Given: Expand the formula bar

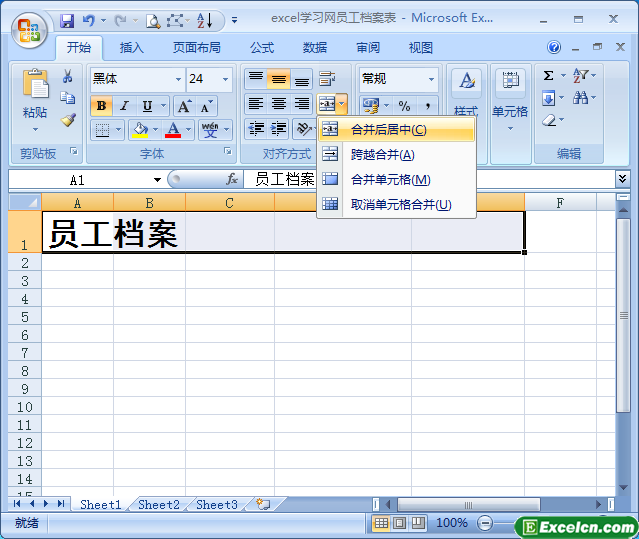Looking at the screenshot, I should pyautogui.click(x=622, y=178).
